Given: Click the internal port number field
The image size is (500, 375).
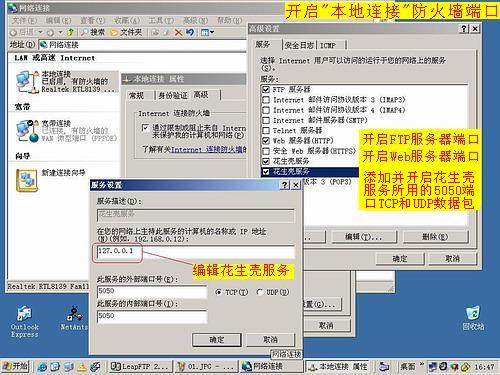Looking at the screenshot, I should (x=152, y=316).
